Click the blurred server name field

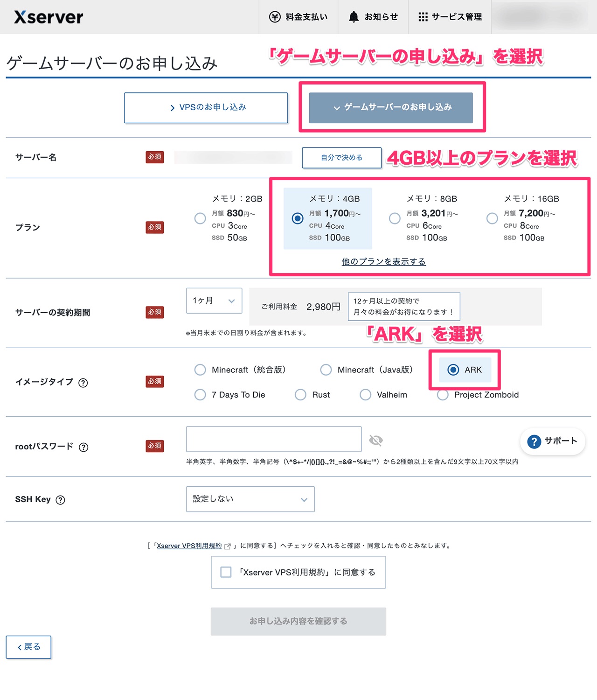click(x=233, y=157)
